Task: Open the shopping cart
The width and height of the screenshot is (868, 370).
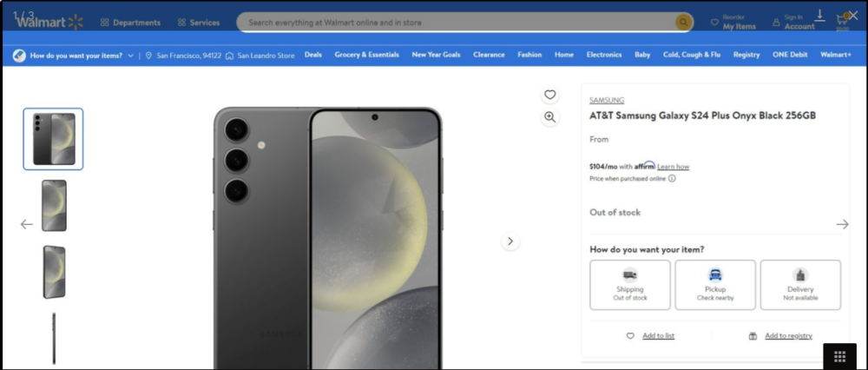Action: coord(842,23)
